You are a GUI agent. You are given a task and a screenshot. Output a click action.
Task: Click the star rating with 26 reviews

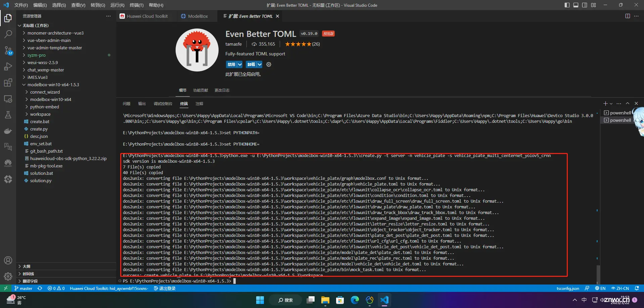point(302,44)
